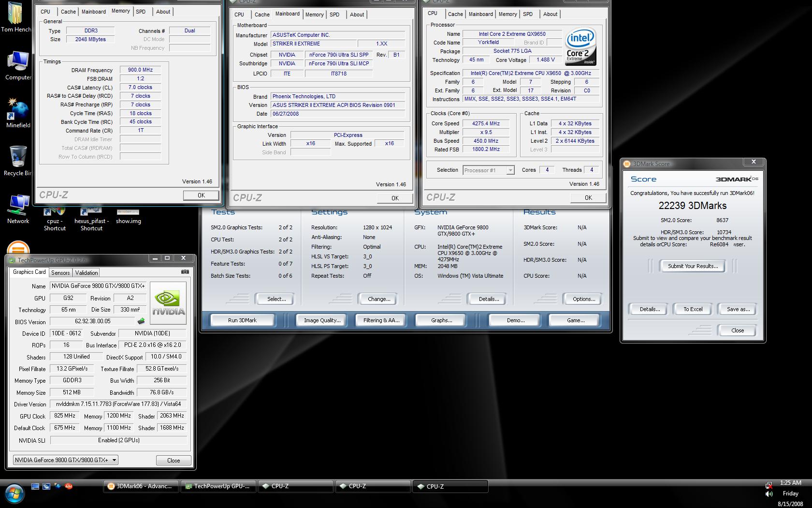This screenshot has width=812, height=508.
Task: Click the Filtering & AA... button
Action: coord(381,320)
